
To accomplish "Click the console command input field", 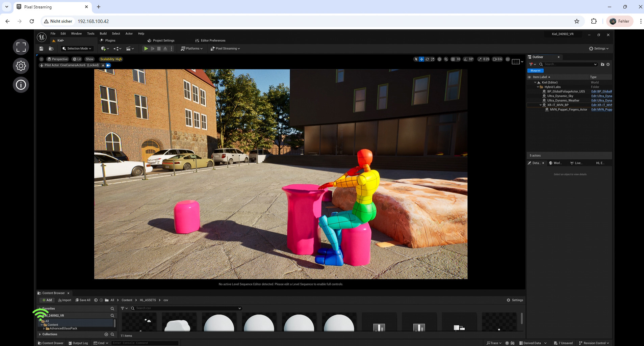I will pos(145,343).
